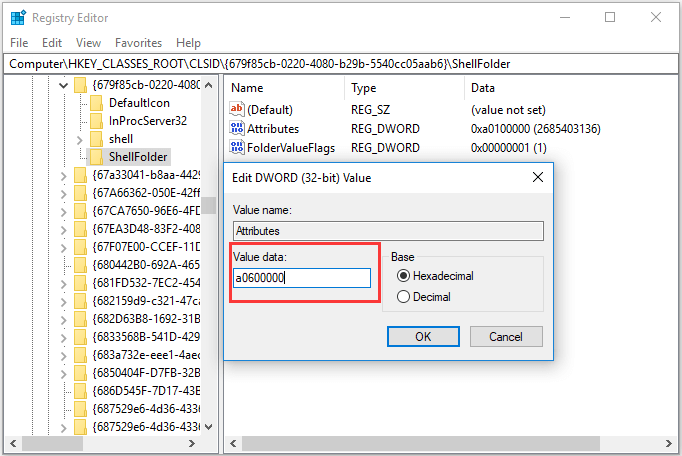Click the Cancel button
Image resolution: width=682 pixels, height=456 pixels.
click(506, 336)
